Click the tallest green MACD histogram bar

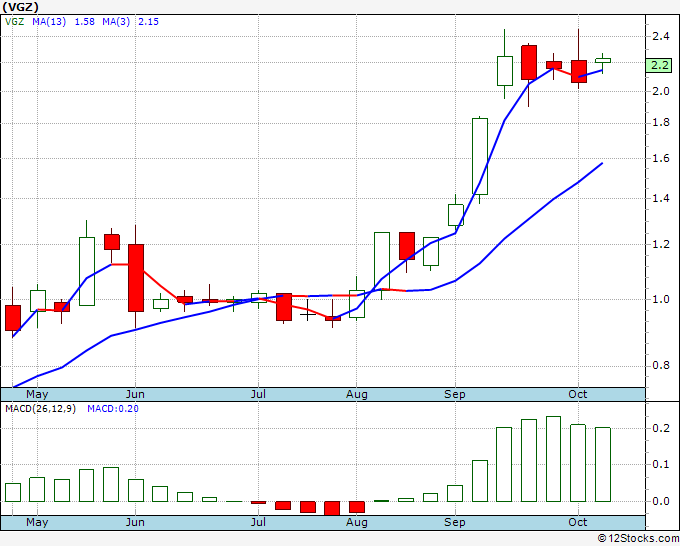tap(553, 459)
